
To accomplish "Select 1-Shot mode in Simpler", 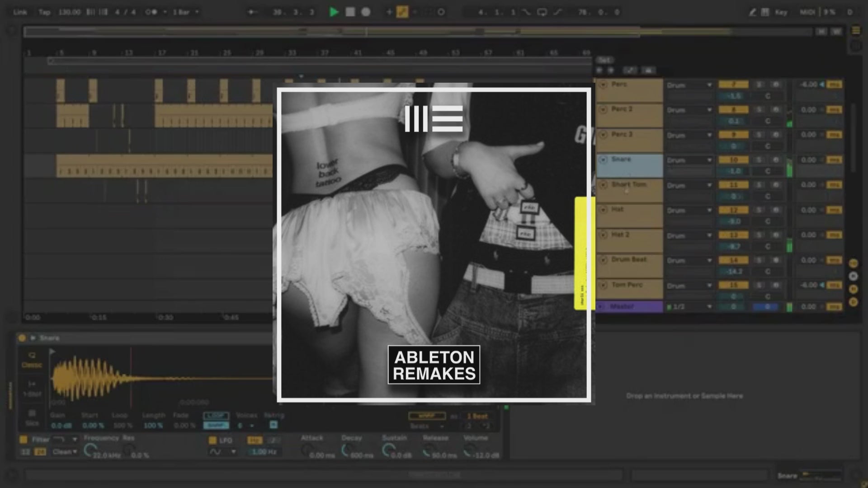I will point(32,389).
